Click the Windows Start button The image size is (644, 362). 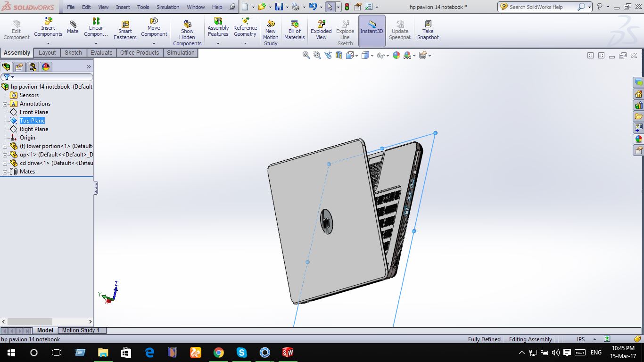point(11,352)
